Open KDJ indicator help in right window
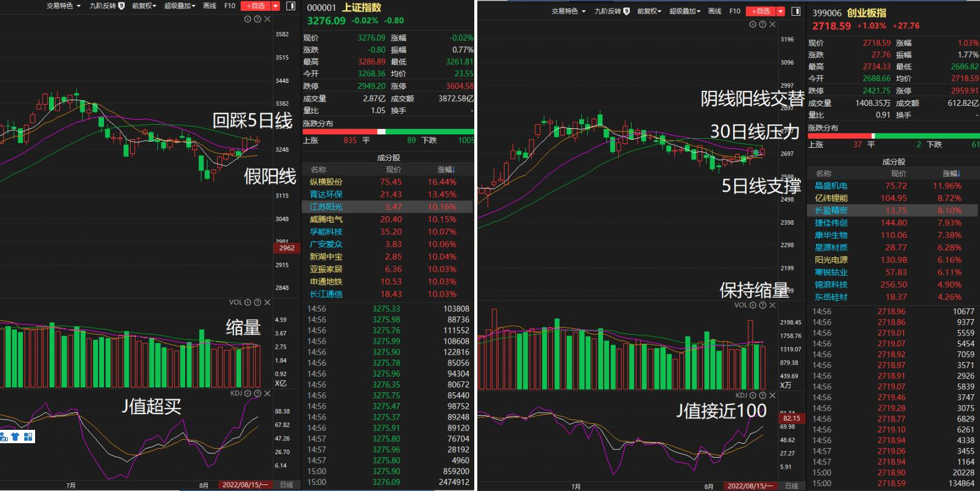Screen dimensions: 980x491 [762, 395]
